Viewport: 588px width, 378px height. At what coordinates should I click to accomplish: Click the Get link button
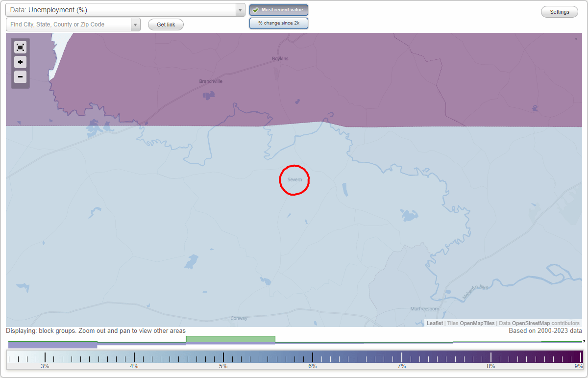(x=166, y=25)
